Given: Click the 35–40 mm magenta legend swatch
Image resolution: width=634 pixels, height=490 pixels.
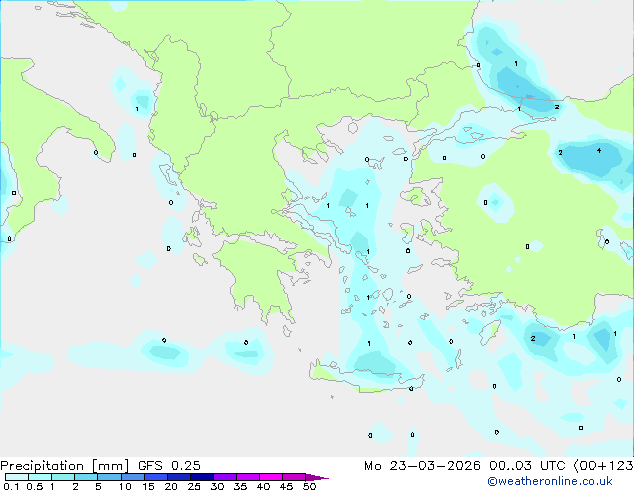Looking at the screenshot, I should (248, 477).
